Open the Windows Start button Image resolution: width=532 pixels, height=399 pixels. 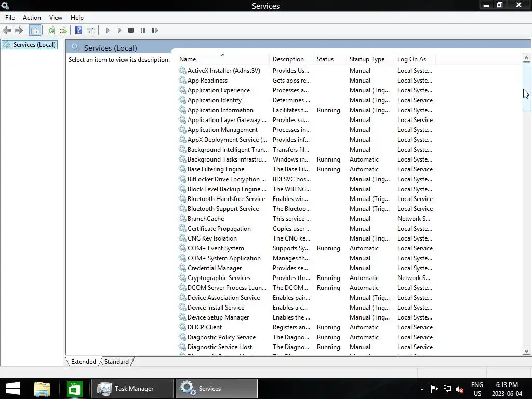(x=13, y=389)
